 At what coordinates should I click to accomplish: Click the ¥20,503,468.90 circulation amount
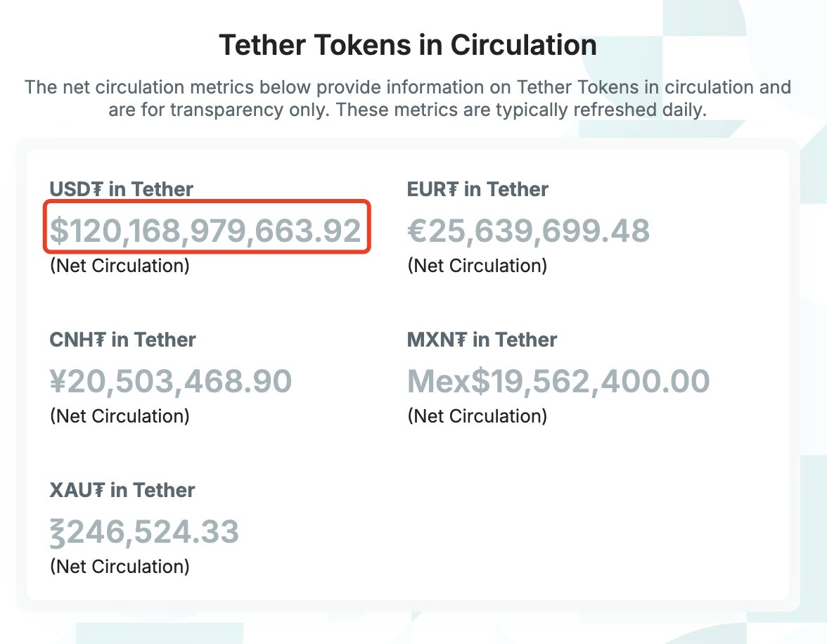point(171,382)
